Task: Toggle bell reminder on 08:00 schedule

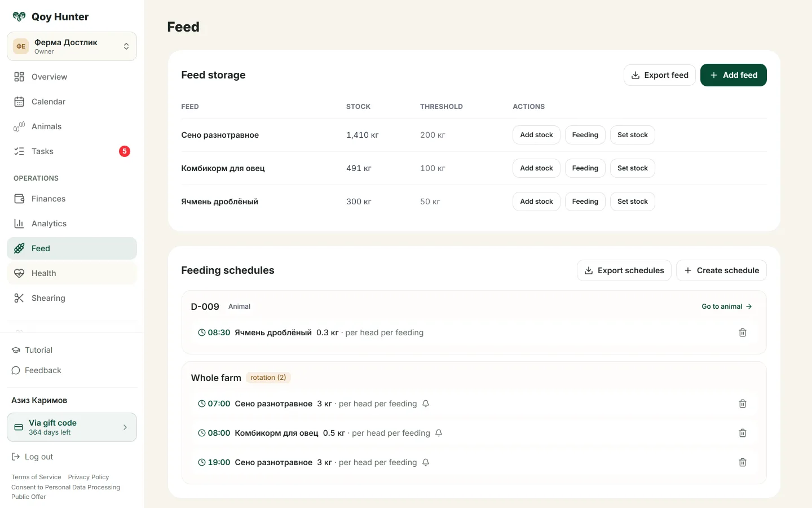Action: click(439, 433)
